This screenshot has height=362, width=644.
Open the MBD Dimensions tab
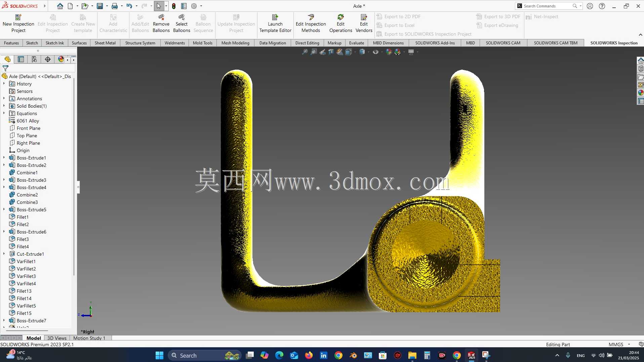(388, 43)
